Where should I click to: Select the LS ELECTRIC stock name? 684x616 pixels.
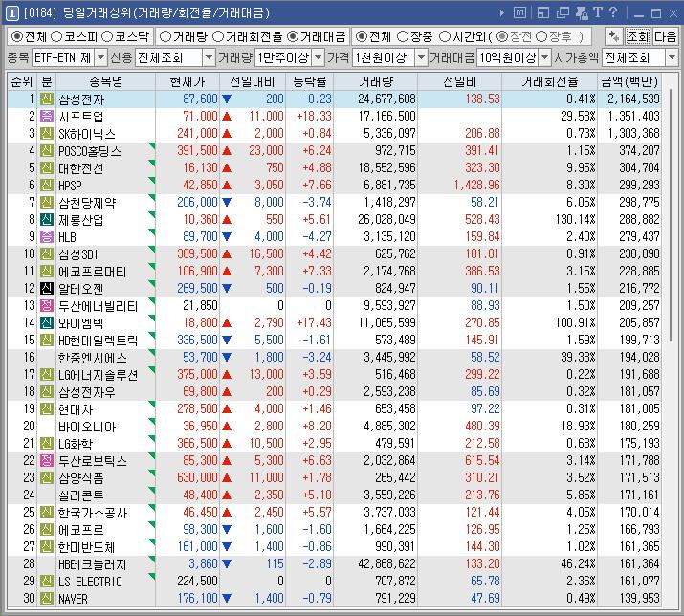(90, 582)
